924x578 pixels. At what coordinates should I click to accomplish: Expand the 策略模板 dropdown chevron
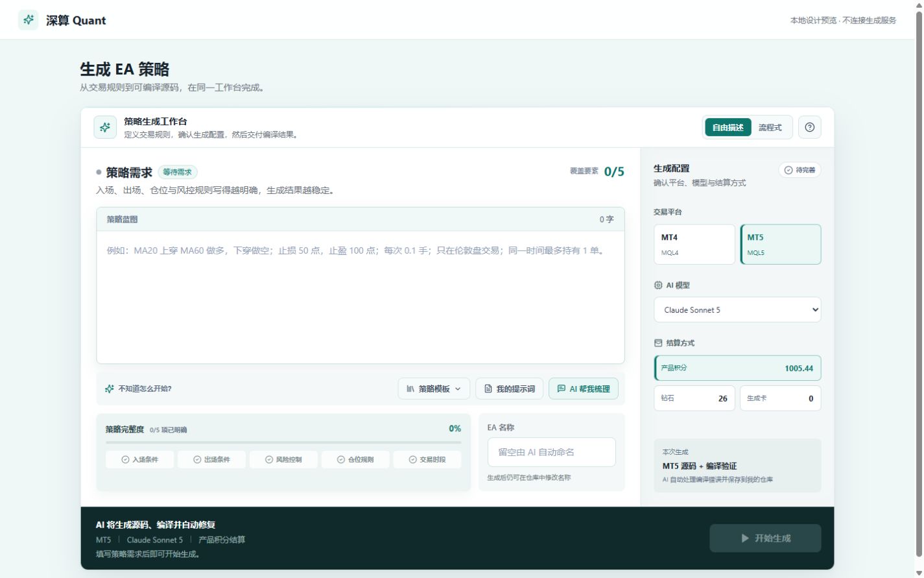[458, 389]
